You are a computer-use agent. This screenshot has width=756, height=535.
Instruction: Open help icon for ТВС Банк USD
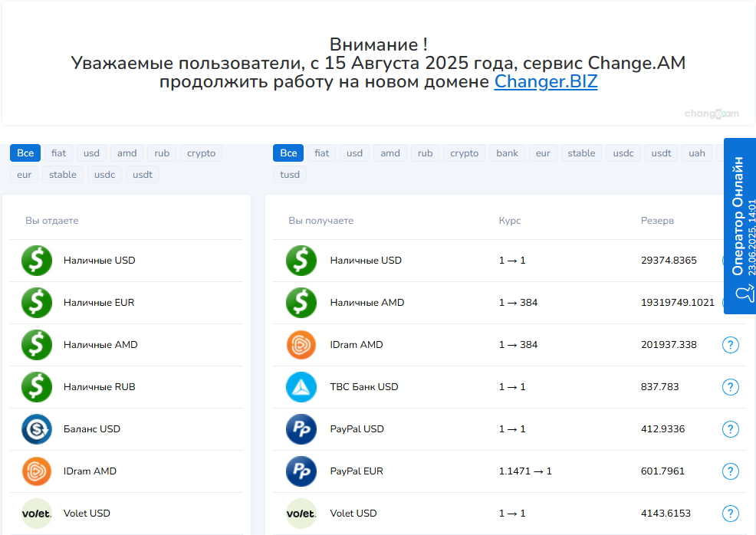click(731, 387)
